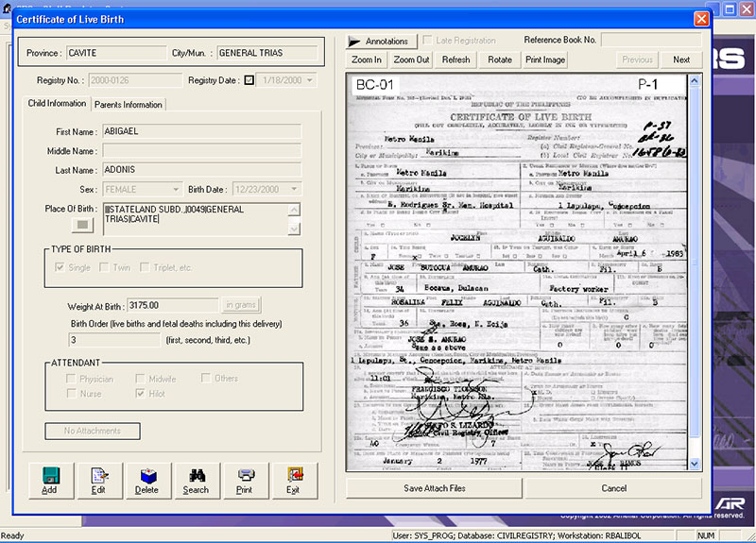
Task: Click the image viewer vertical scrollbar track
Action: [x=695, y=270]
